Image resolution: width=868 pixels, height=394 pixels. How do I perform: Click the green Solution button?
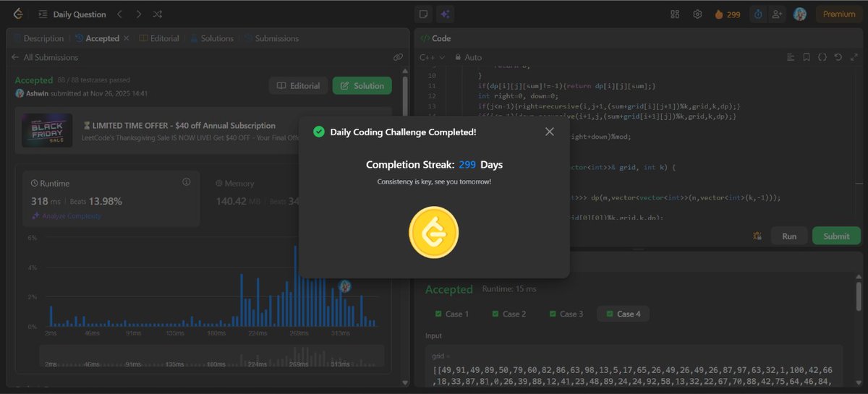pos(362,85)
